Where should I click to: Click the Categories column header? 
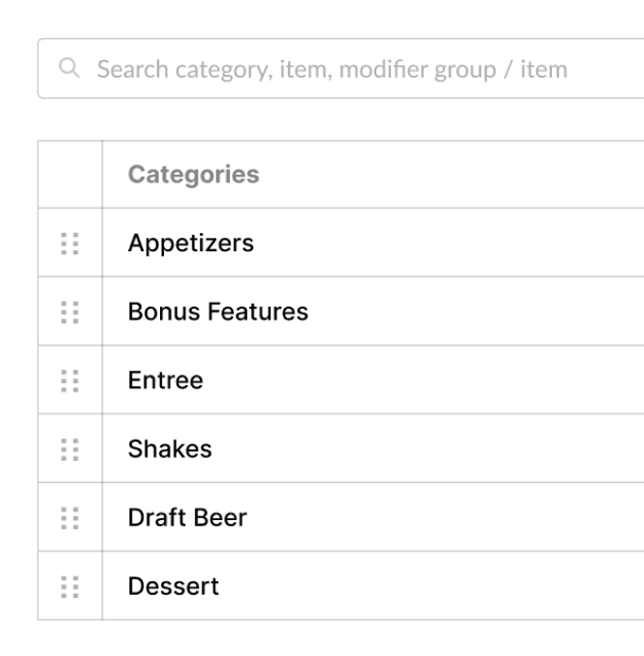pyautogui.click(x=193, y=175)
